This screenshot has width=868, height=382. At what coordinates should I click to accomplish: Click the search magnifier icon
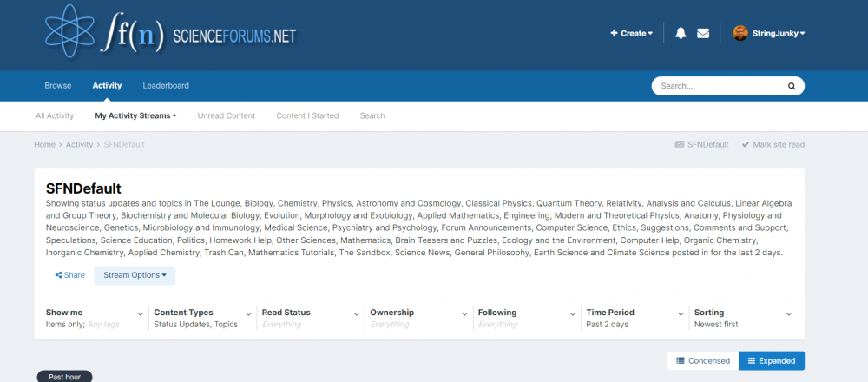[791, 86]
